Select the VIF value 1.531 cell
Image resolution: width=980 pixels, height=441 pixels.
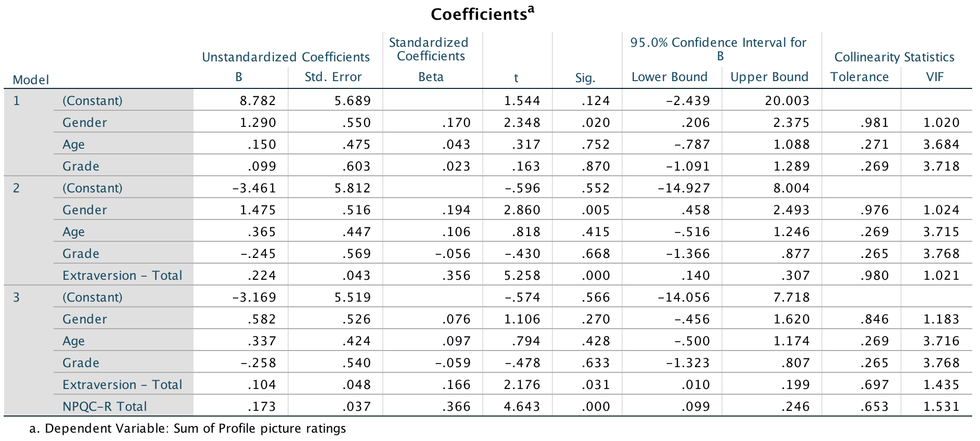pyautogui.click(x=941, y=406)
